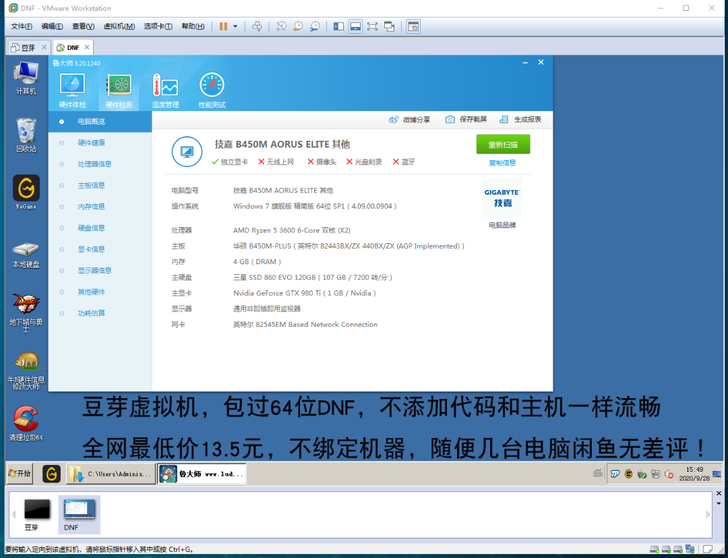
Task: Open the 帮助(H) menu in VMware
Action: coord(193,26)
